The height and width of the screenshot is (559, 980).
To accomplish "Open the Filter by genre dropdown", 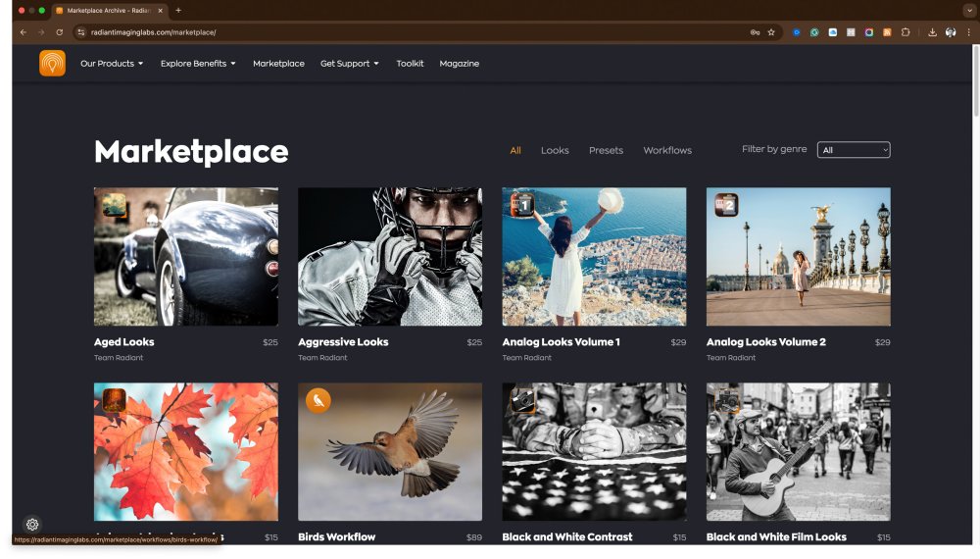I will pyautogui.click(x=854, y=150).
